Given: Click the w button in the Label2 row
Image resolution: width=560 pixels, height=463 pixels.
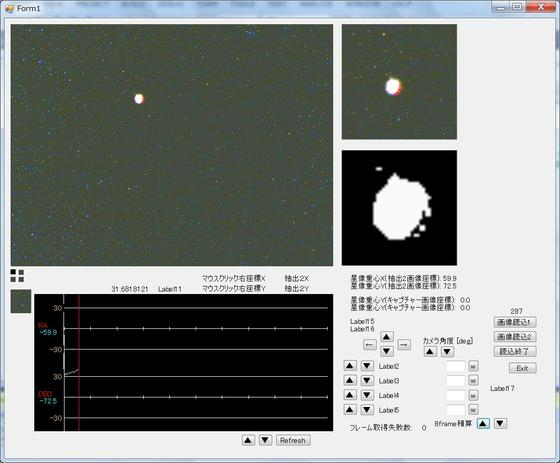Looking at the screenshot, I should (473, 366).
